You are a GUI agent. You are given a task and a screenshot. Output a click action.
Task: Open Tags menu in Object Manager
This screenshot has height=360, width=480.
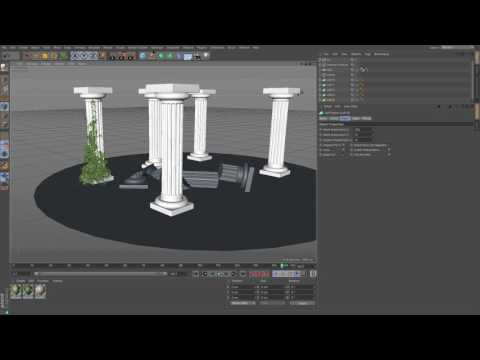tap(368, 54)
